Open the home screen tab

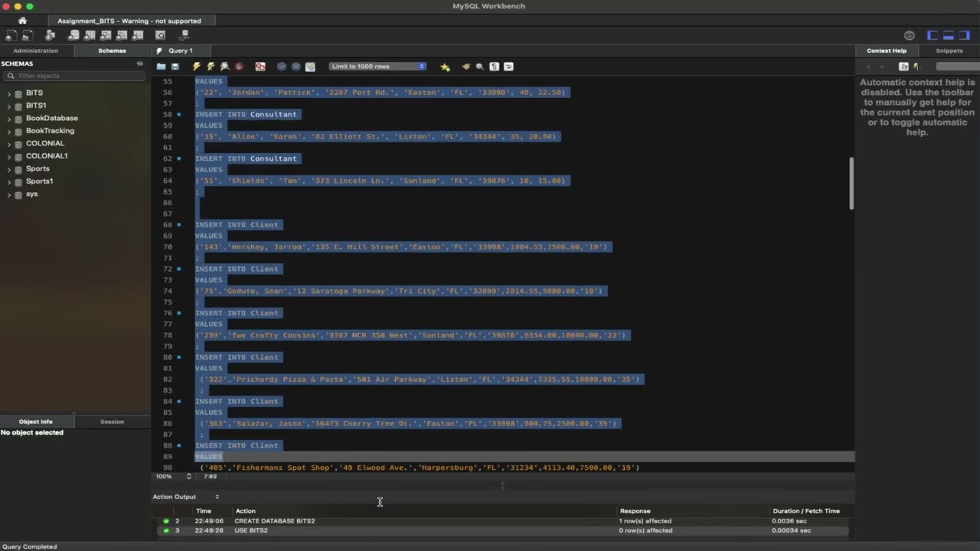click(22, 21)
